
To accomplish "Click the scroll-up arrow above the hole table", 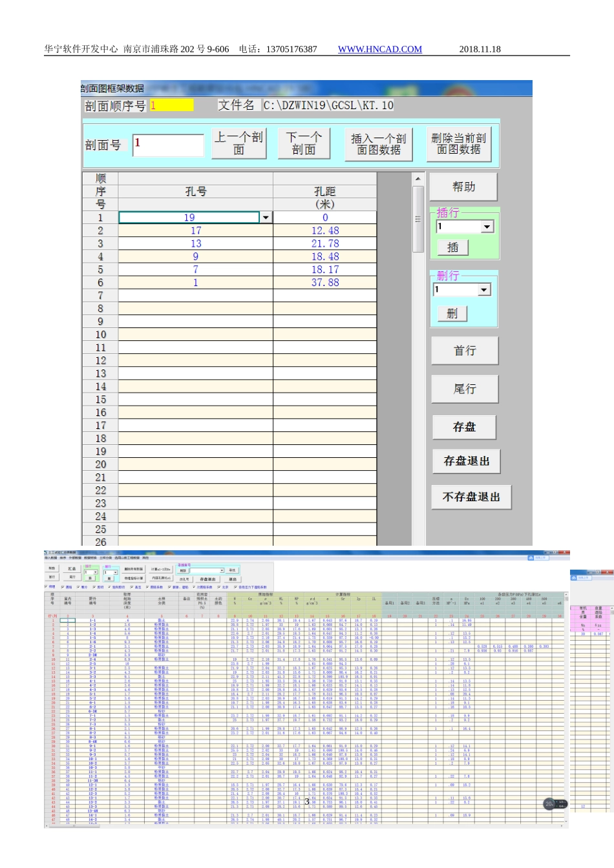I will pos(418,179).
